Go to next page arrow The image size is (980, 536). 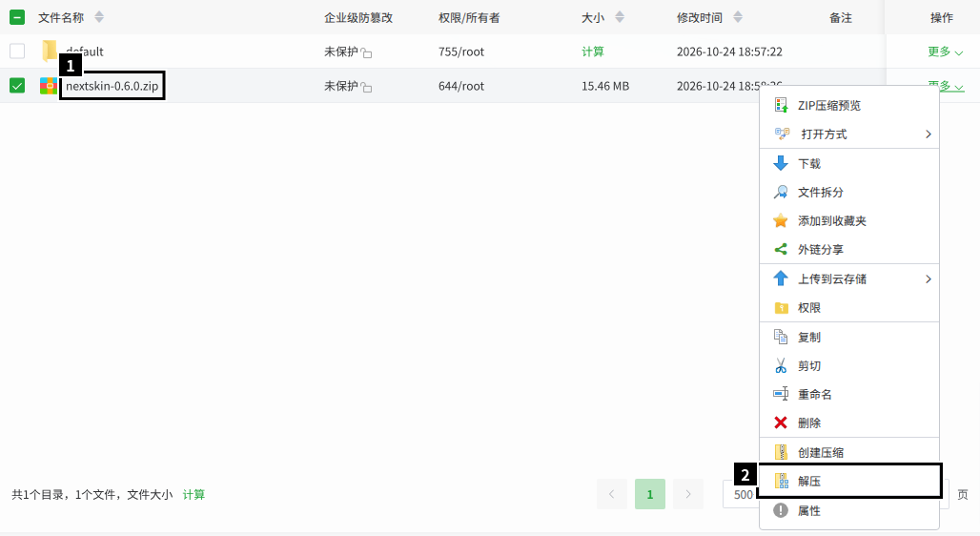tap(688, 494)
